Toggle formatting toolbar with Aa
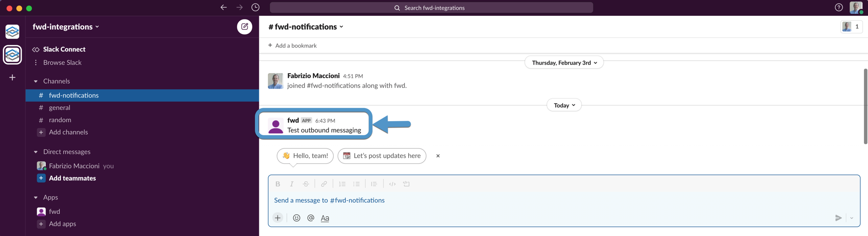868x236 pixels. [x=325, y=218]
